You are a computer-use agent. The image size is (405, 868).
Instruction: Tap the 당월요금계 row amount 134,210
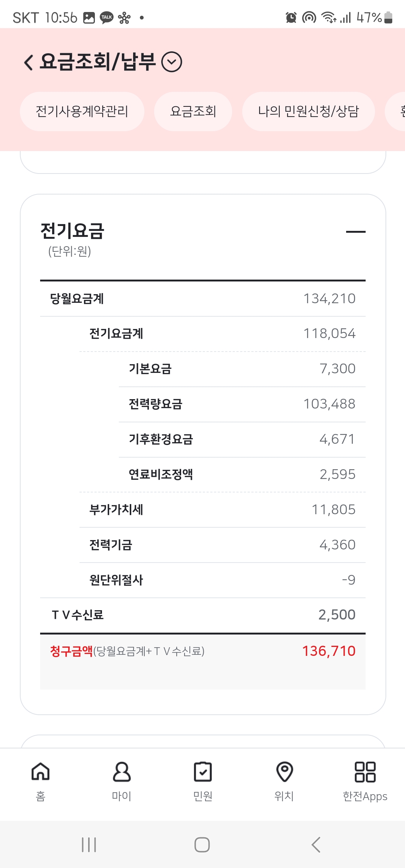329,299
